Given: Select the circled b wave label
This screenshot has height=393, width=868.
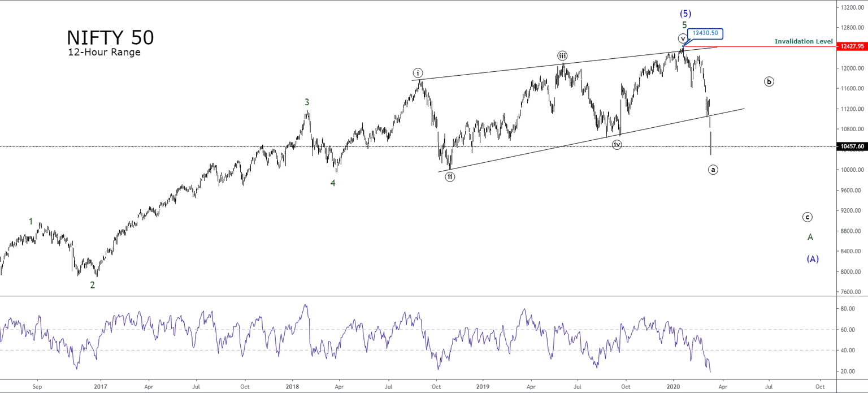Looking at the screenshot, I should click(769, 81).
